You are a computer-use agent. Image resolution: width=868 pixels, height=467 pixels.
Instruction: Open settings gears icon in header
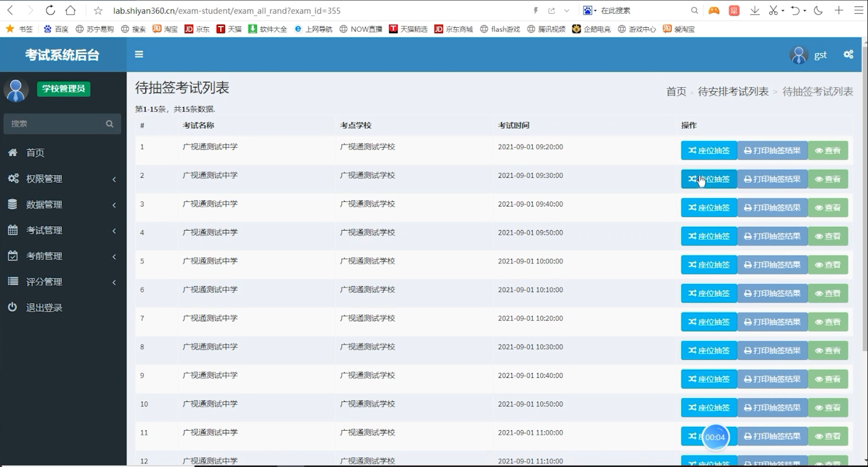coord(848,54)
